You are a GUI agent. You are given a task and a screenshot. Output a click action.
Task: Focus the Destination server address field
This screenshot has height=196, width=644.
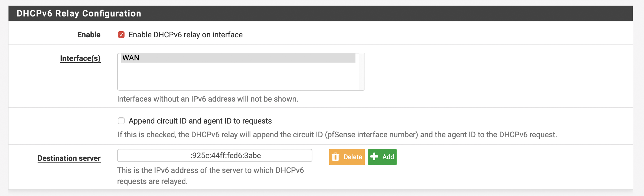coord(214,156)
